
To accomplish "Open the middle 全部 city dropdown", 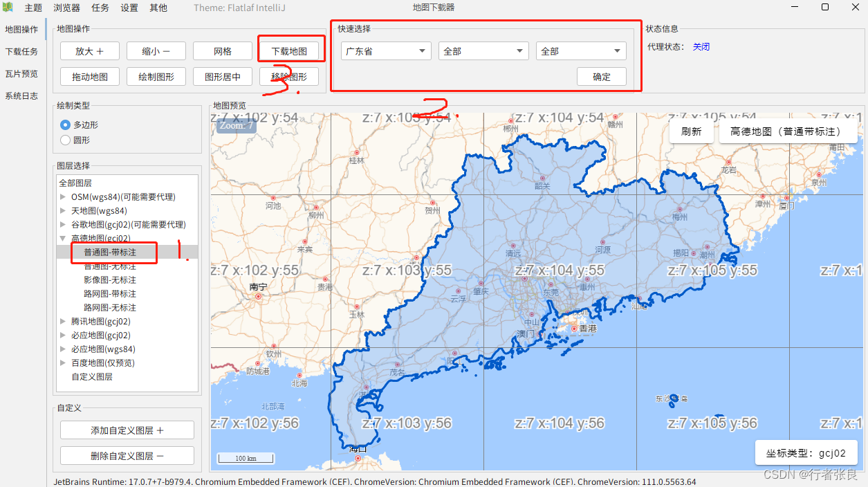I will (x=483, y=51).
